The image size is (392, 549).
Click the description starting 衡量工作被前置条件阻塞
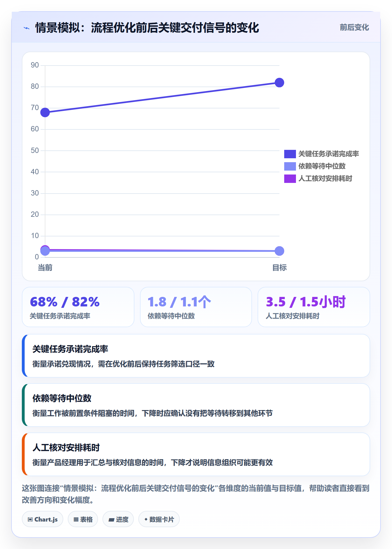tap(153, 413)
